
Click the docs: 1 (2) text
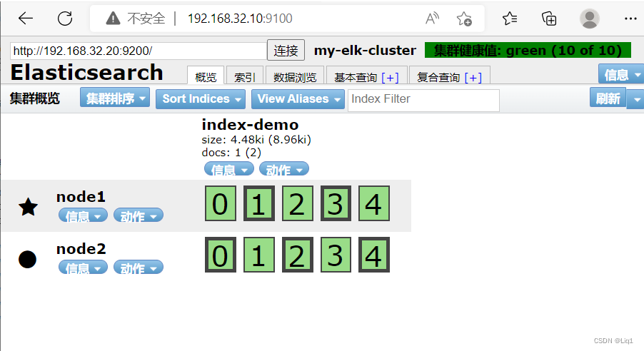231,153
